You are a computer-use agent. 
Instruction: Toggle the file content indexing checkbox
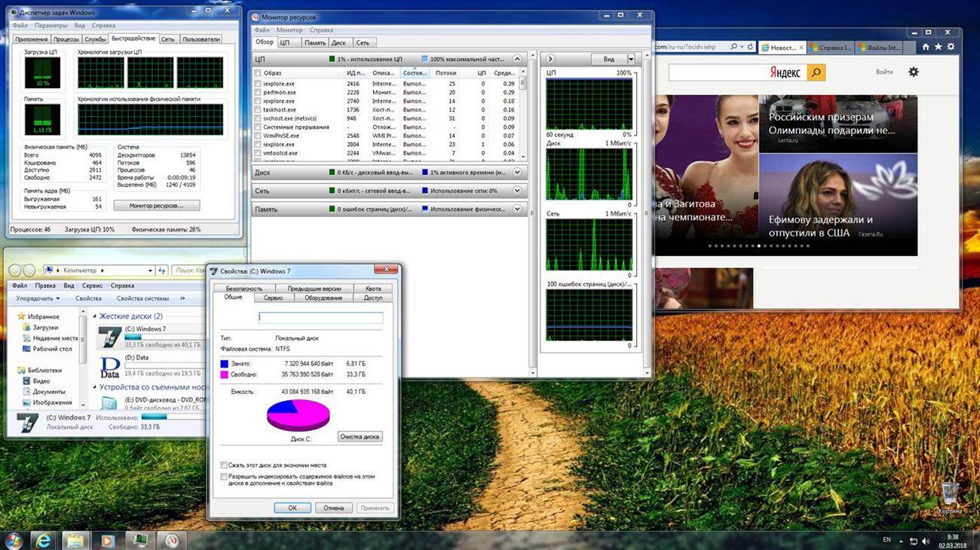click(x=224, y=477)
